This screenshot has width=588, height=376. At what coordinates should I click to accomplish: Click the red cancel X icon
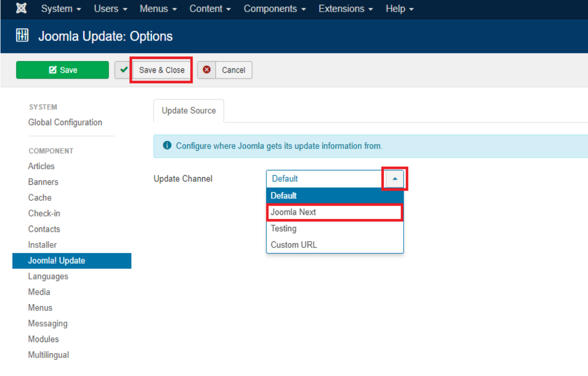[x=207, y=70]
